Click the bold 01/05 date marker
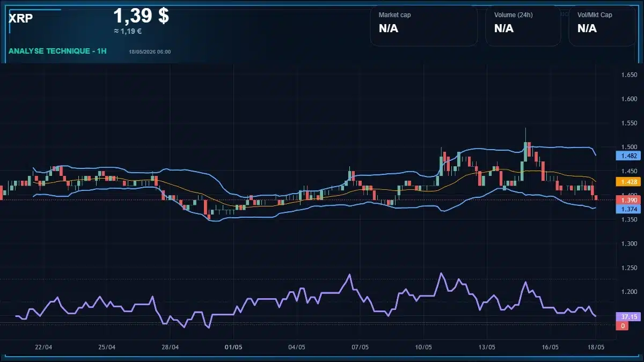 click(233, 348)
